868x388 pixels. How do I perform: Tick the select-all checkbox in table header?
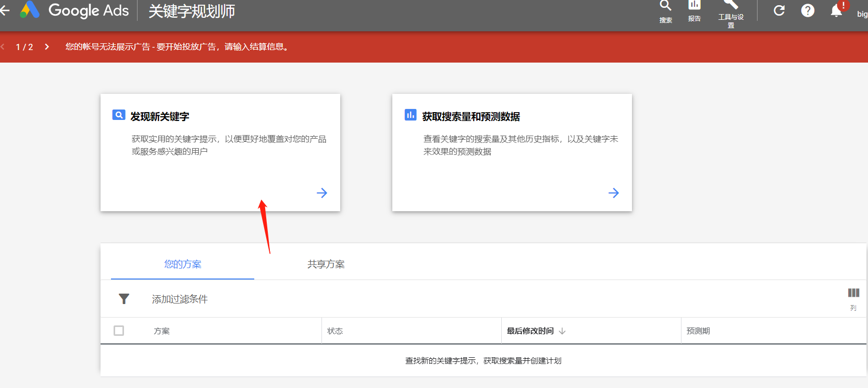click(x=119, y=331)
